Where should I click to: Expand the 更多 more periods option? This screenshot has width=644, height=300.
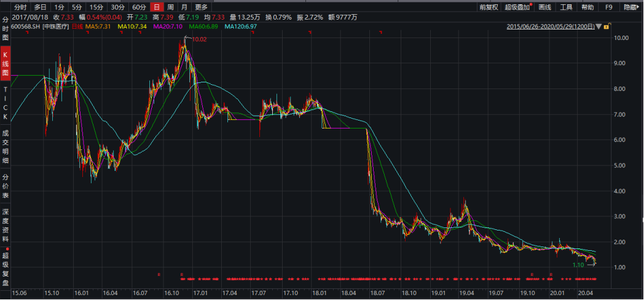coord(201,7)
